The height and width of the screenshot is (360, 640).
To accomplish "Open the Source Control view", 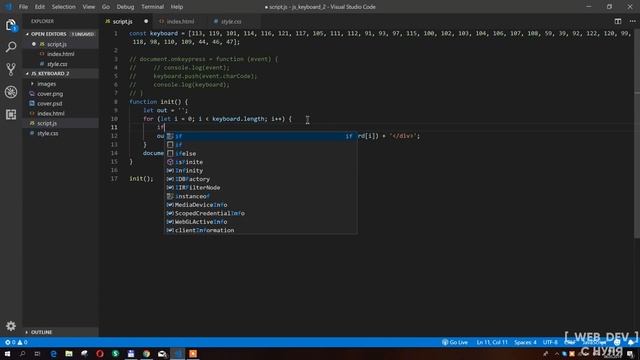I will [11, 69].
